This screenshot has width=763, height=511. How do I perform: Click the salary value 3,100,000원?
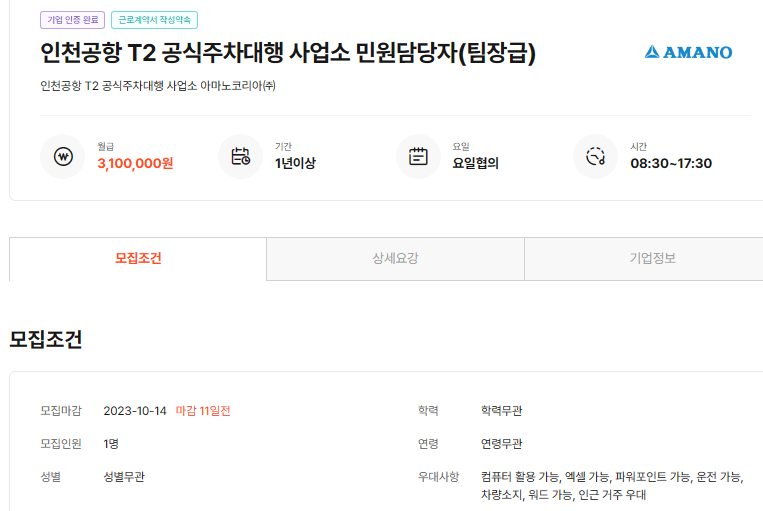pos(135,163)
